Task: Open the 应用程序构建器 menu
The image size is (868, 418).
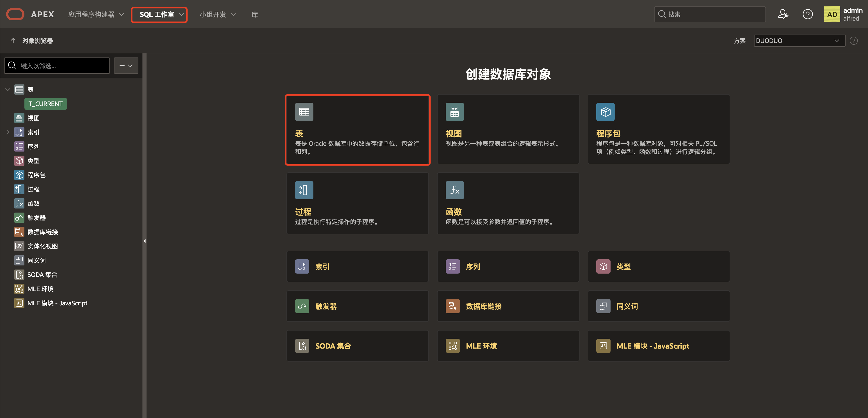Action: click(96, 15)
